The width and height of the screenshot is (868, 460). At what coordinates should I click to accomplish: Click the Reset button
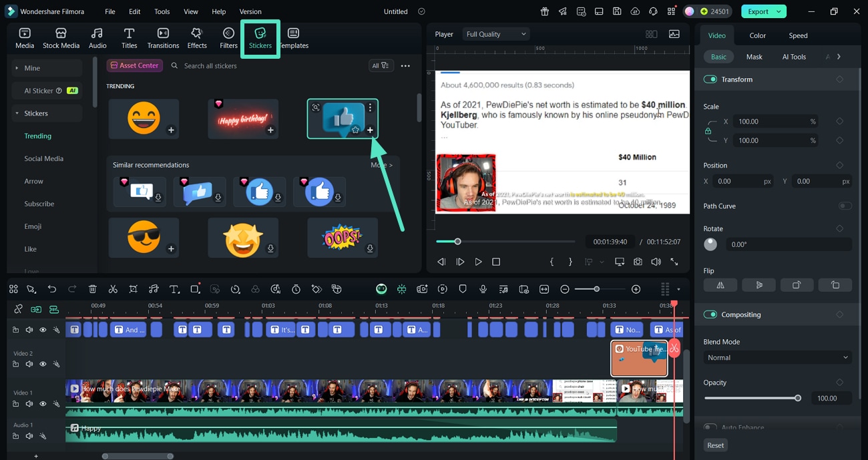716,445
